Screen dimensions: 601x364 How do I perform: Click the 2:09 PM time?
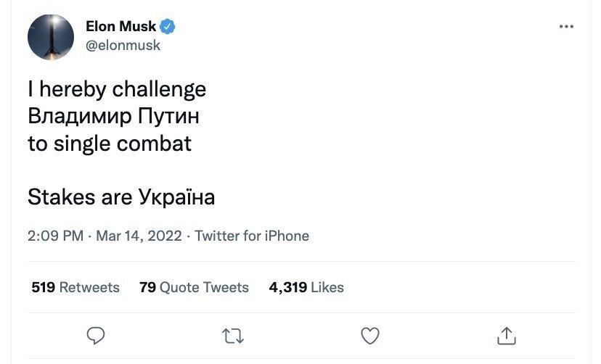[x=55, y=236]
